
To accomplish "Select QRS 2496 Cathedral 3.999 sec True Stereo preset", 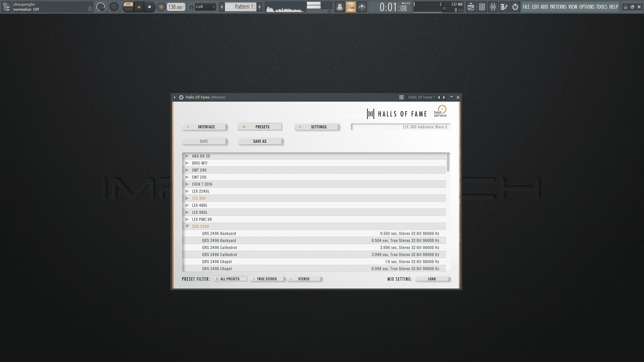I will [x=314, y=254].
